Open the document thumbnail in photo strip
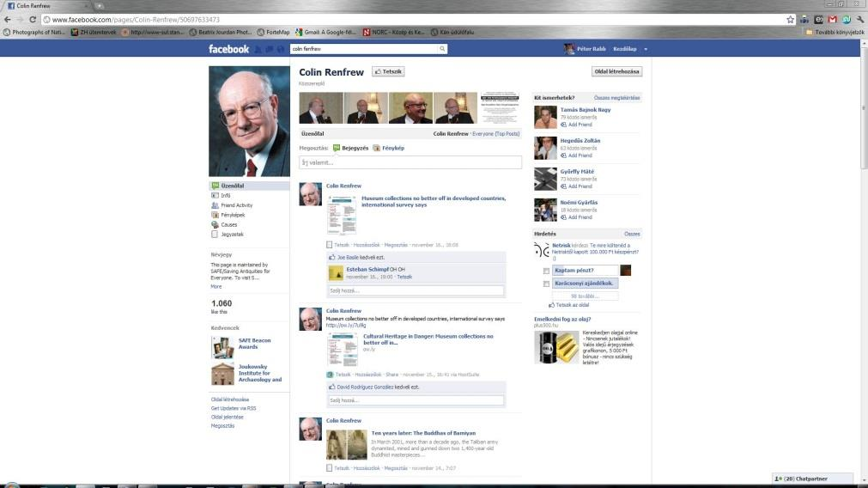Viewport: 868px width, 488px height. [500, 108]
